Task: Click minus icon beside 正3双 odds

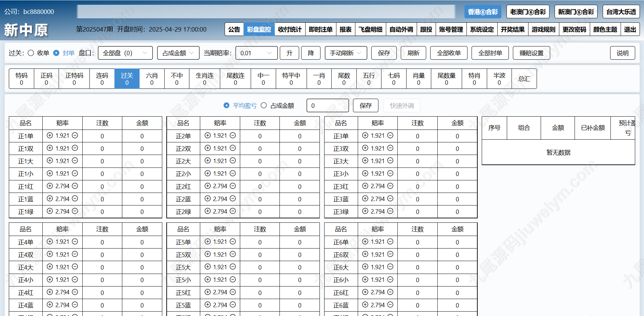Action: [390, 148]
